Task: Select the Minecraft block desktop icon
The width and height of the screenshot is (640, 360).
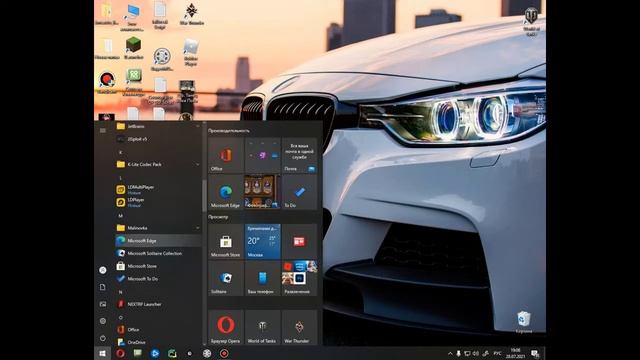Action: click(x=133, y=48)
